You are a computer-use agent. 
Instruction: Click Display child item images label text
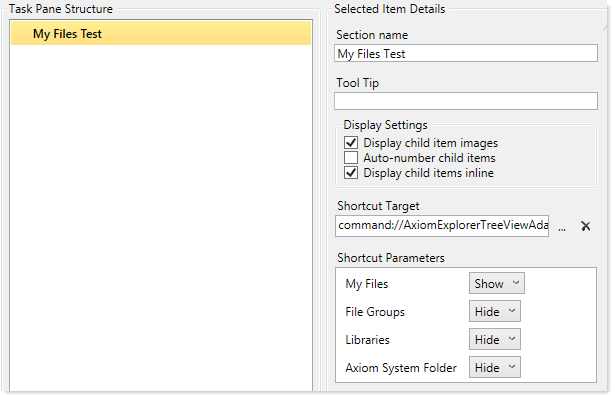[x=430, y=143]
